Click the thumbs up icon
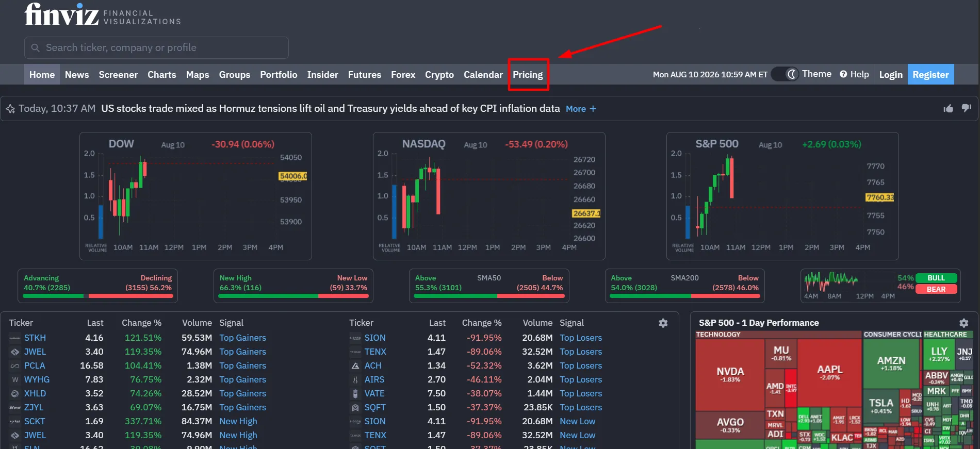The image size is (980, 449). pyautogui.click(x=948, y=108)
